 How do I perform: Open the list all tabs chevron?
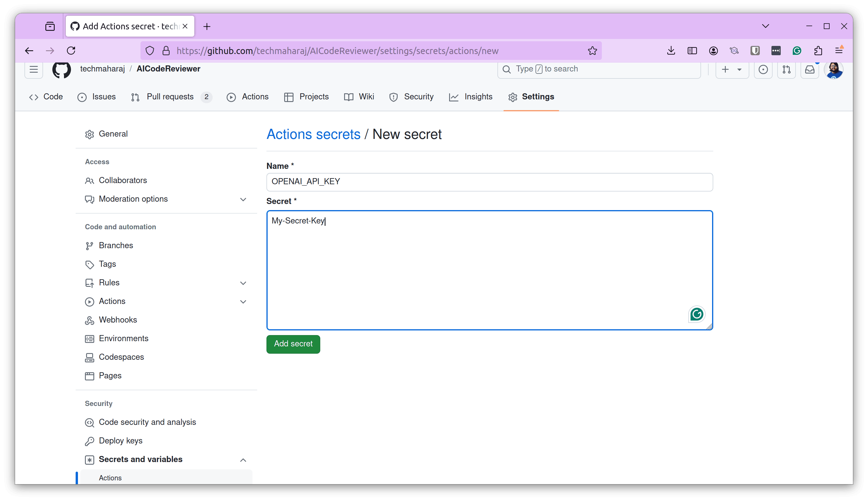[x=765, y=26]
